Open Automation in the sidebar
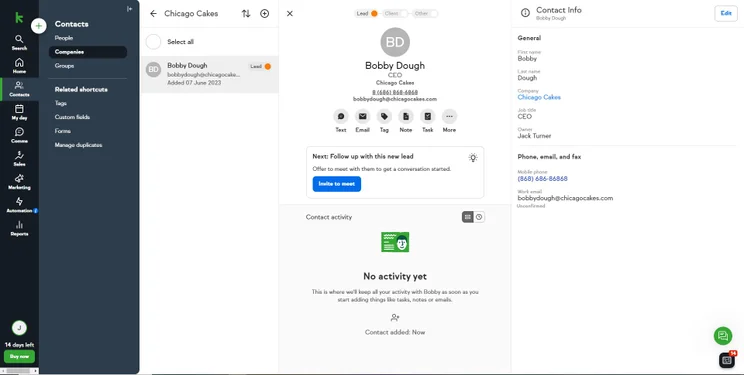This screenshot has width=744, height=375. (19, 205)
